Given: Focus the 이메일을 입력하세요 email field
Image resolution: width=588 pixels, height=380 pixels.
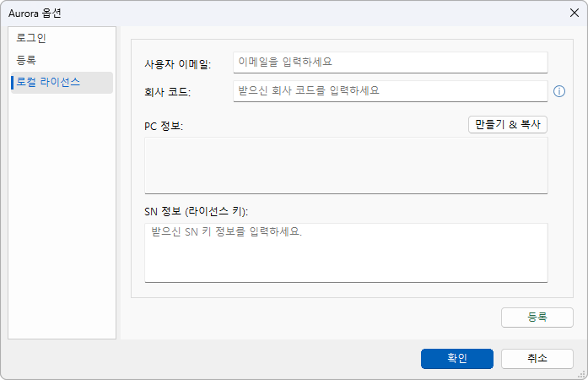Looking at the screenshot, I should (390, 62).
